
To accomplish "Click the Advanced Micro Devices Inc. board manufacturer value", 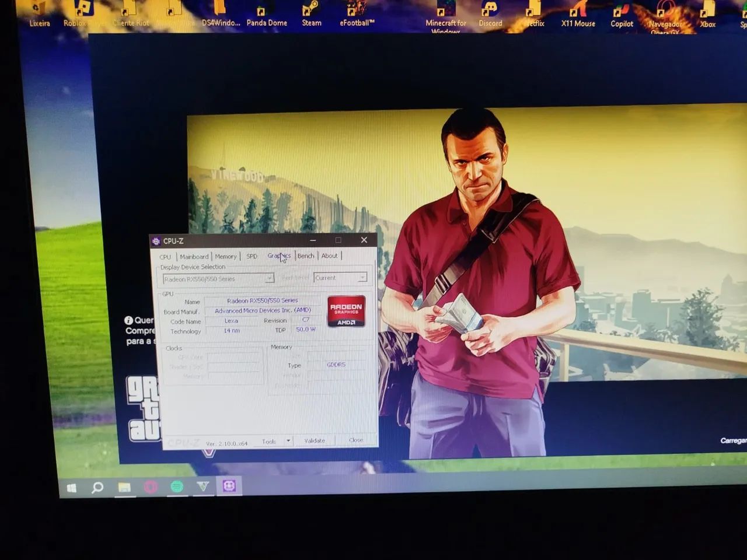I will tap(263, 310).
